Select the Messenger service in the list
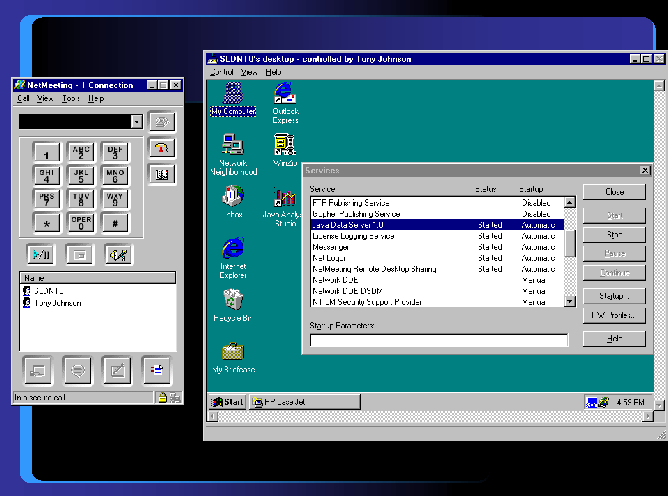 [x=330, y=246]
